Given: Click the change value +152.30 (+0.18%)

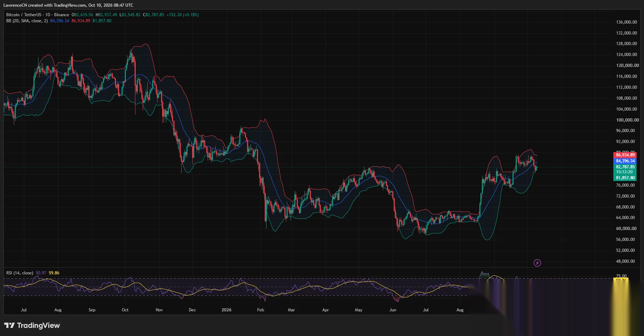Looking at the screenshot, I should click(x=183, y=15).
